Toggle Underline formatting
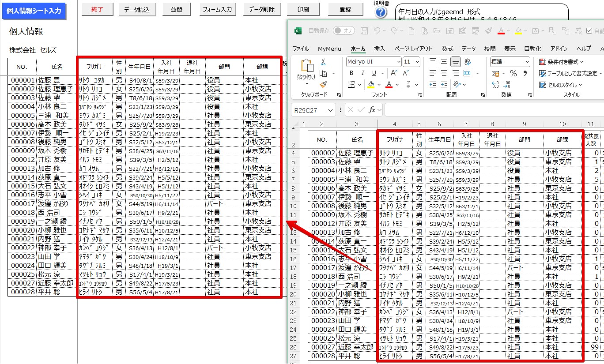This screenshot has height=364, width=604. point(374,73)
